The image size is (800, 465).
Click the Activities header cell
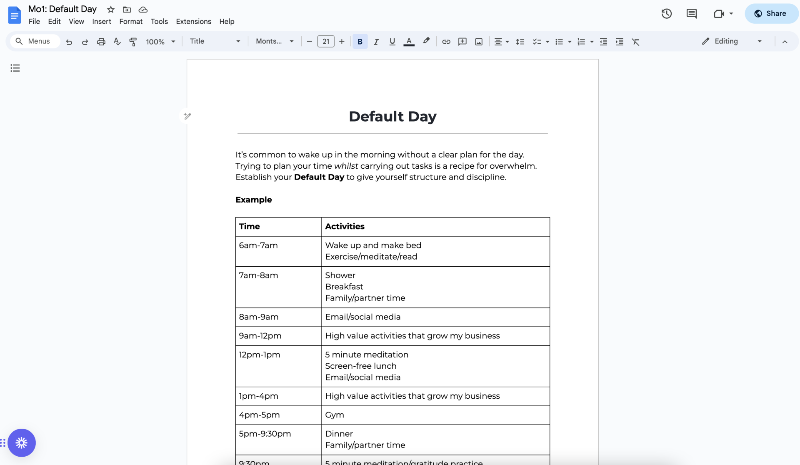tap(436, 227)
